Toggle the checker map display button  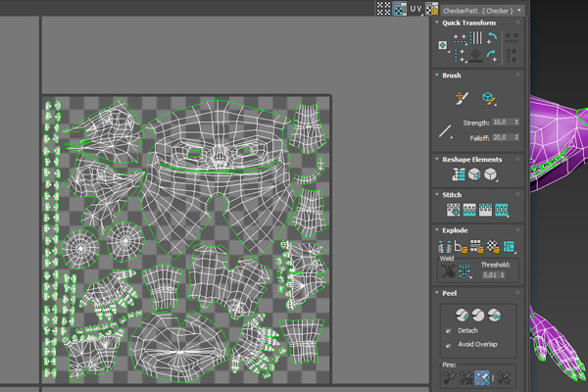tap(399, 9)
